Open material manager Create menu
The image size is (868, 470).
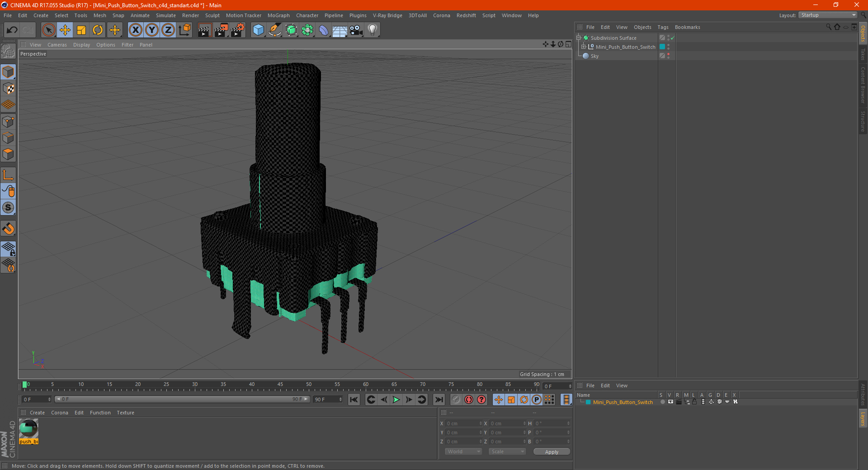(x=37, y=413)
